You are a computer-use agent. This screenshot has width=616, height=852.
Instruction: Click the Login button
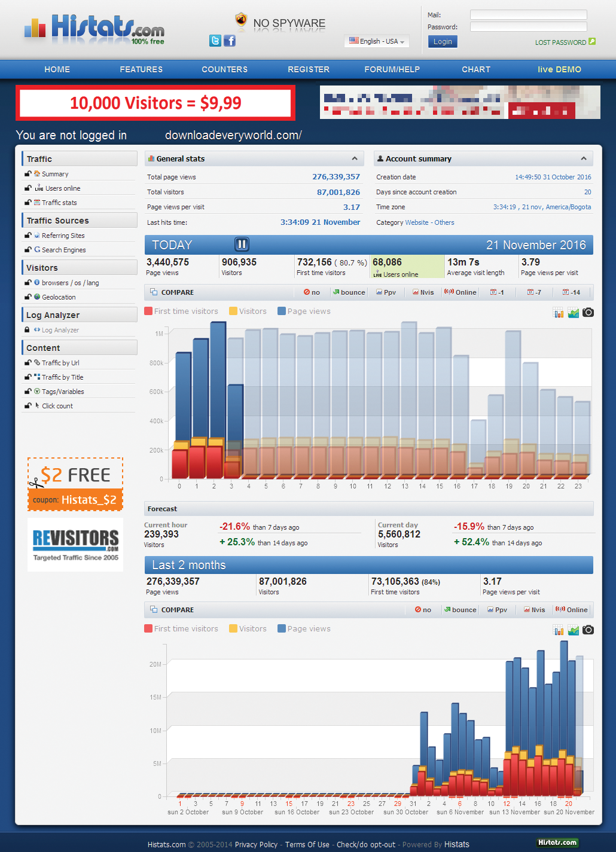[x=443, y=41]
